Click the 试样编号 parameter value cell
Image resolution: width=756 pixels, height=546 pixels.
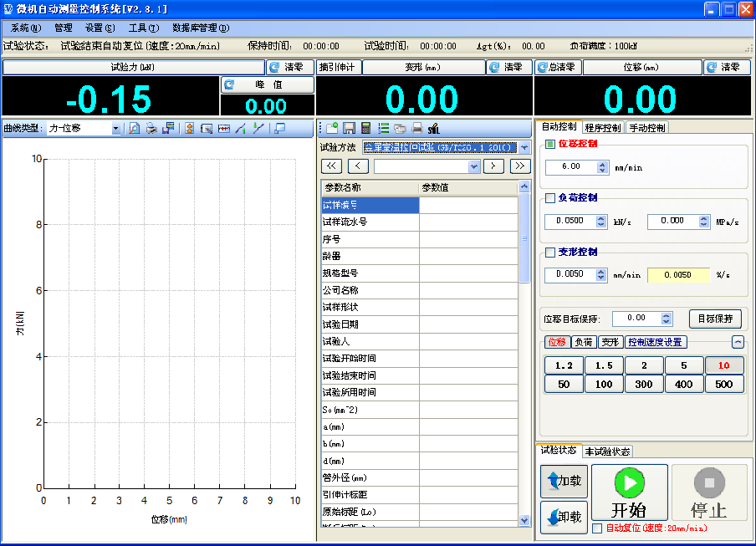pos(468,205)
